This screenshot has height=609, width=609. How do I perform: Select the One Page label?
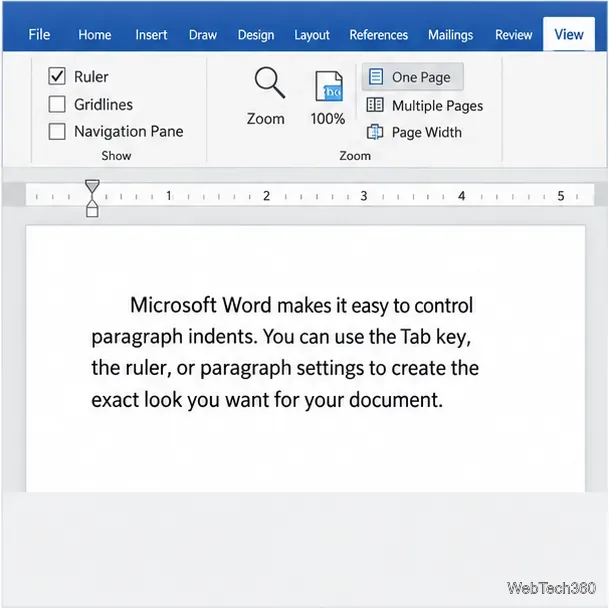point(421,77)
